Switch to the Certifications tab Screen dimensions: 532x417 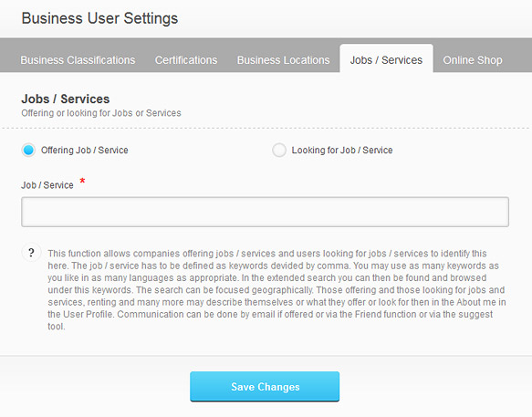[x=186, y=60]
